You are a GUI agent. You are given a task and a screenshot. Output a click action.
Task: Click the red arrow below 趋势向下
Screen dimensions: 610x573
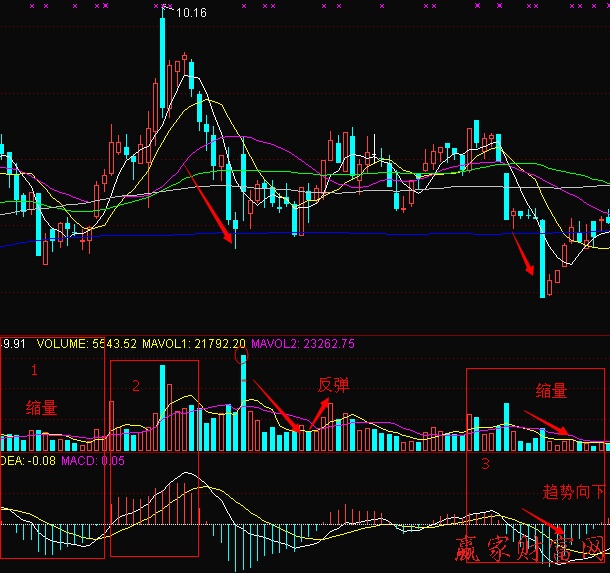coord(545,520)
